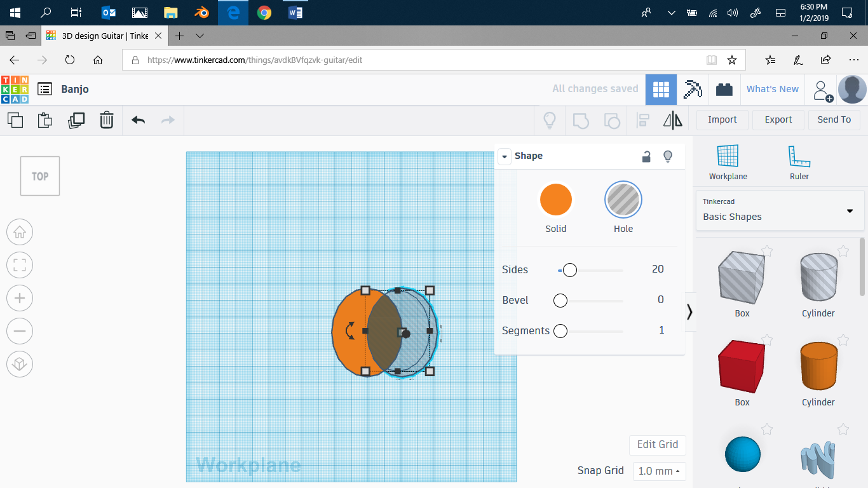The image size is (868, 488).
Task: Open Blocks mode pickaxe icon
Action: click(693, 90)
